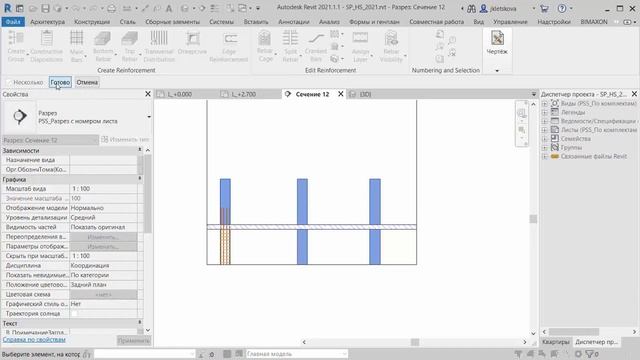Click the Text tool icon in quick access toolbar

point(169,8)
